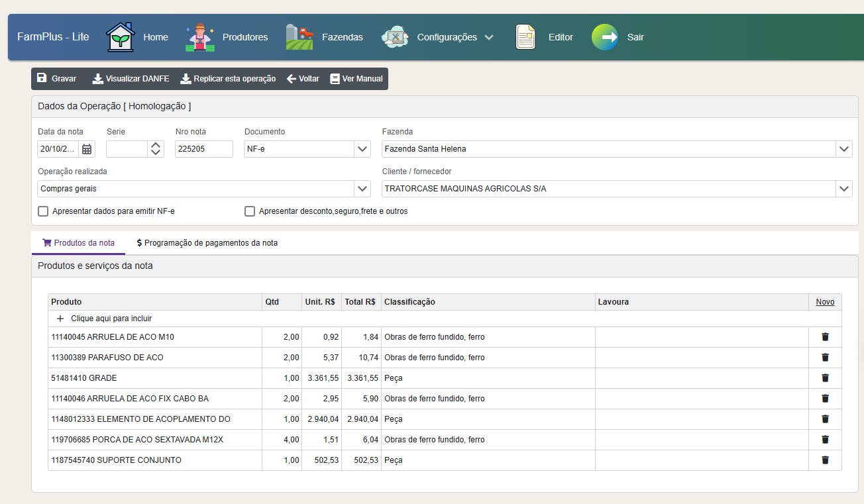The width and height of the screenshot is (864, 504).
Task: Expand the Fazenda selection list
Action: [843, 149]
